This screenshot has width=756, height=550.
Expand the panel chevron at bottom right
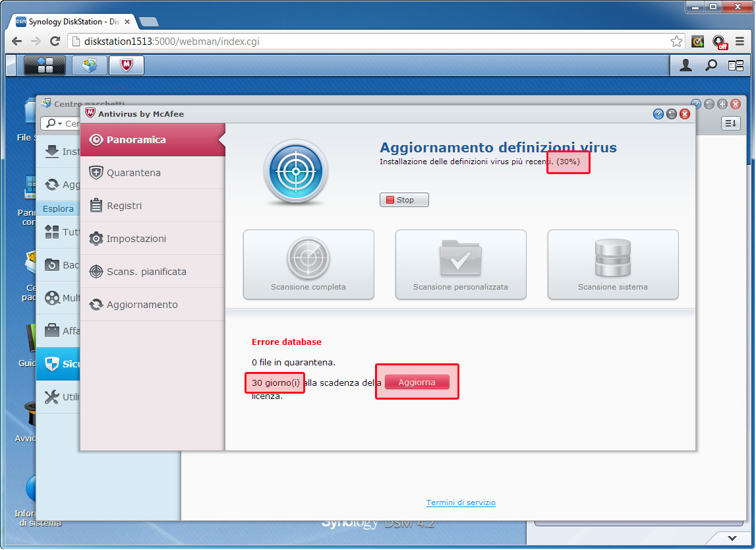(732, 538)
